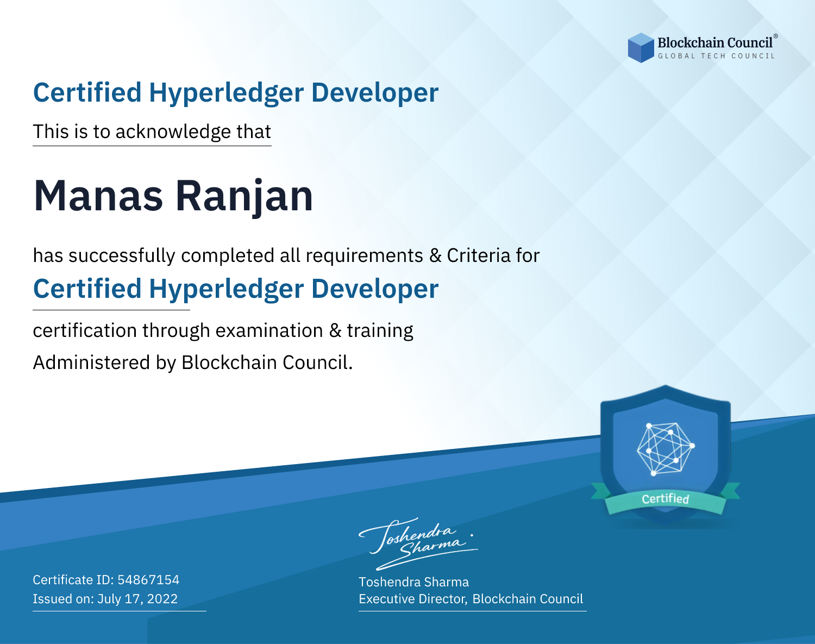Click the Blockchain Council cube logo icon
Image resolution: width=815 pixels, height=644 pixels.
click(x=641, y=48)
